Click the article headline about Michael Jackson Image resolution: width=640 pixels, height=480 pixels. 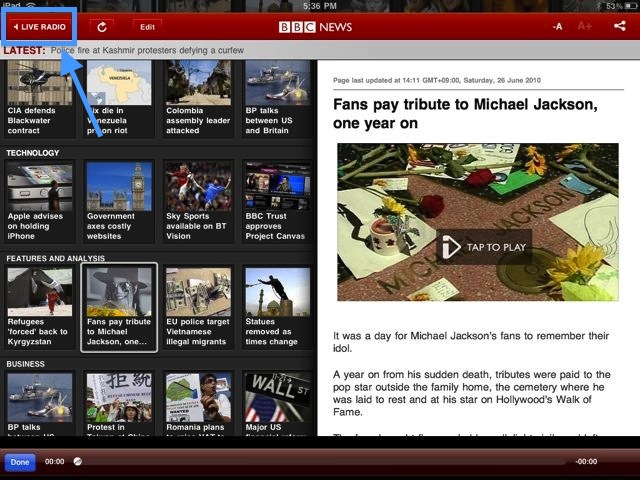[465, 113]
